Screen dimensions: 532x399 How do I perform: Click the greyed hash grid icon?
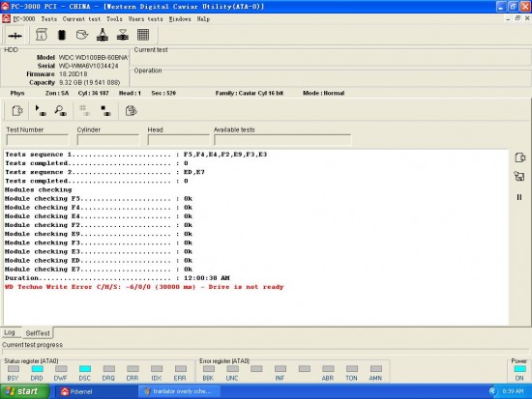click(84, 110)
